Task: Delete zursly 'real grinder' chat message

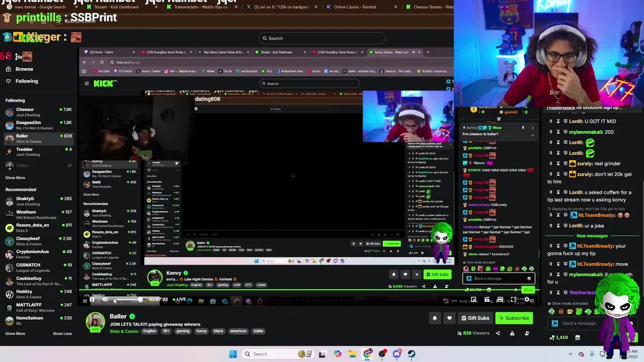Action: pyautogui.click(x=551, y=163)
